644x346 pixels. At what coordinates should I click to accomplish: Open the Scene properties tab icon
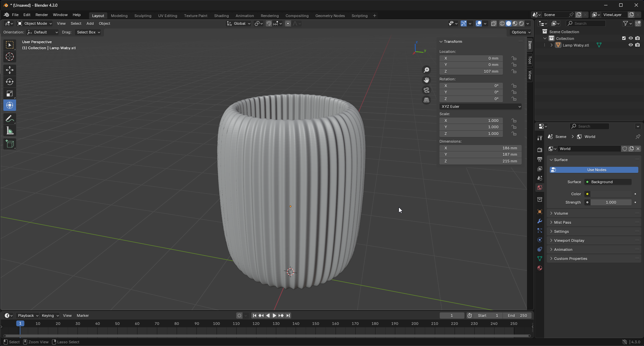(540, 178)
